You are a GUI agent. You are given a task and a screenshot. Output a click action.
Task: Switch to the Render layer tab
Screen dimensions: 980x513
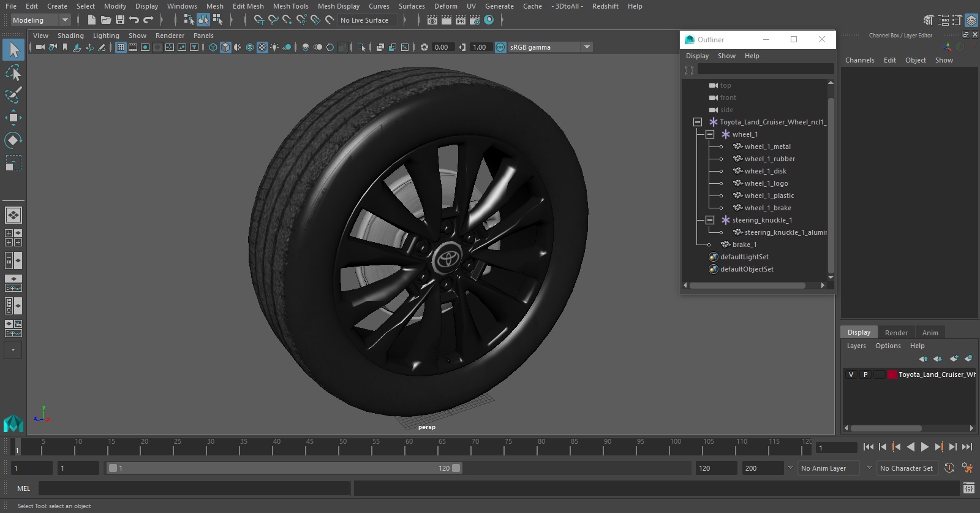tap(896, 333)
